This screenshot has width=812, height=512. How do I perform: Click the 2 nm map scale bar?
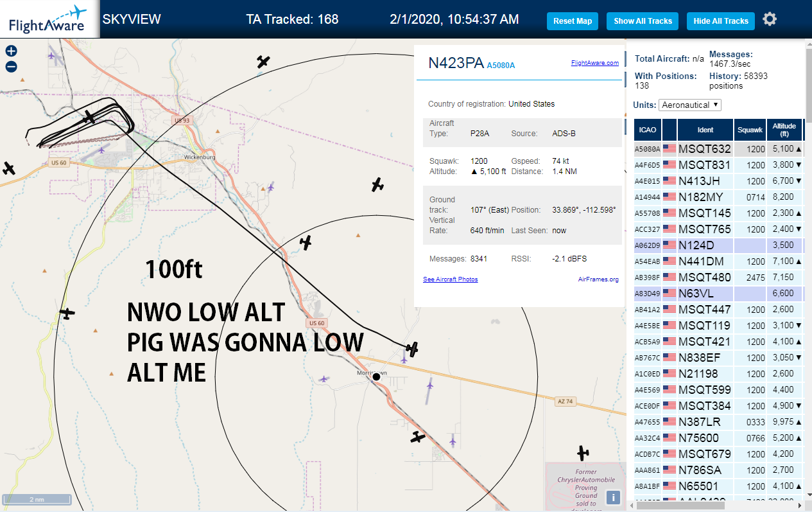37,499
